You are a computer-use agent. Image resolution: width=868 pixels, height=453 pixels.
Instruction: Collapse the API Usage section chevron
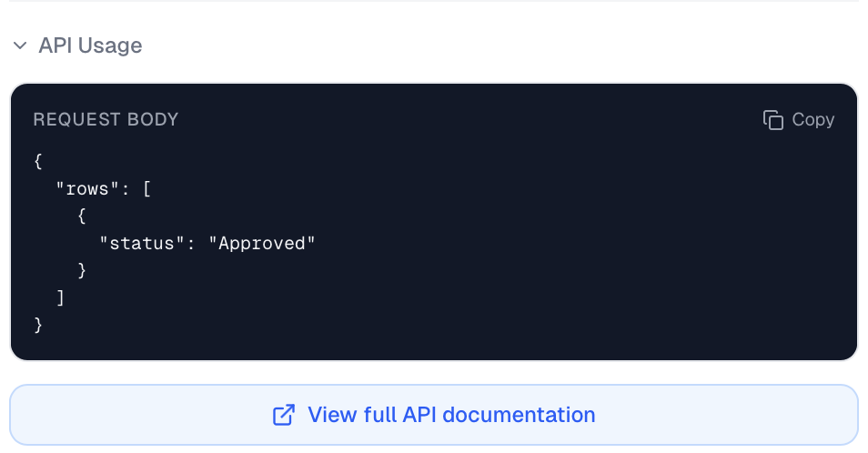pos(20,45)
